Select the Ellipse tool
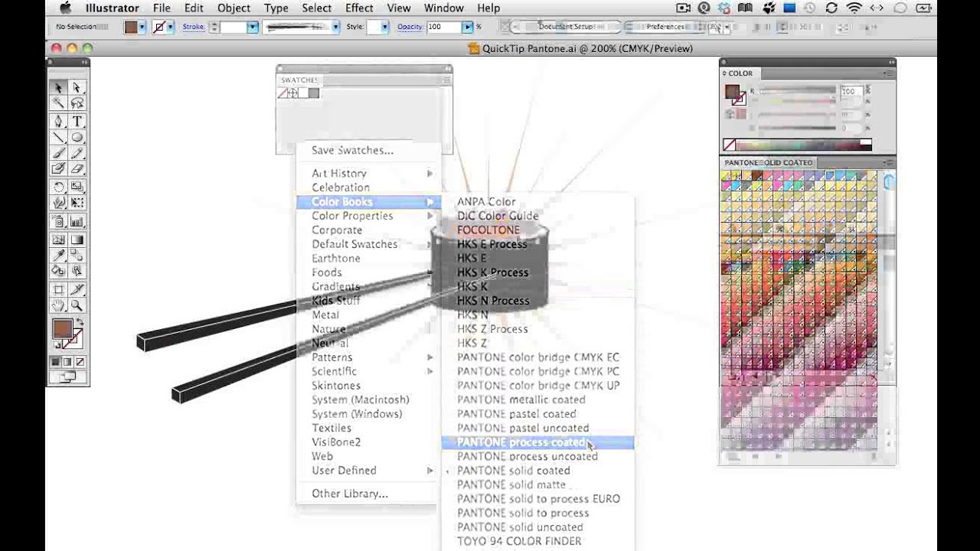This screenshot has height=551, width=980. [77, 138]
